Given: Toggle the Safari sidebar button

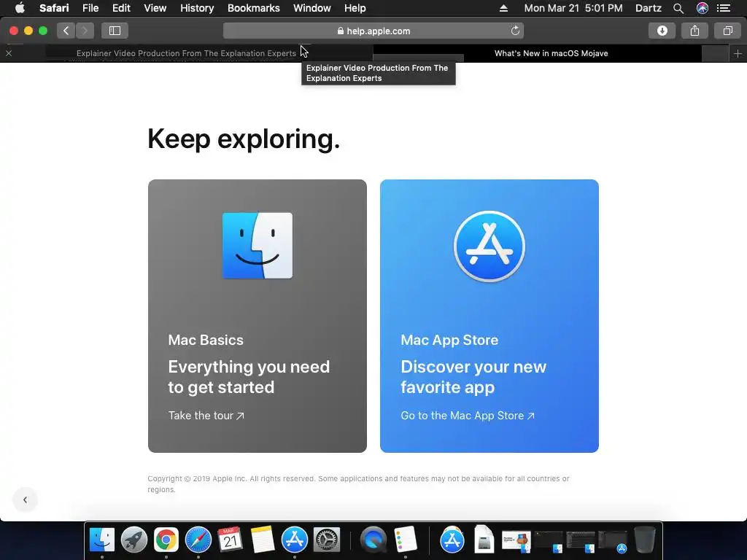Looking at the screenshot, I should [x=115, y=31].
